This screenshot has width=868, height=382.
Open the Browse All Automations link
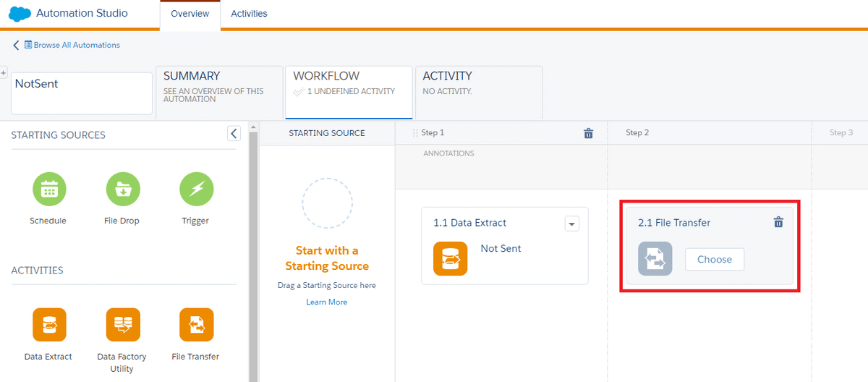coord(77,45)
